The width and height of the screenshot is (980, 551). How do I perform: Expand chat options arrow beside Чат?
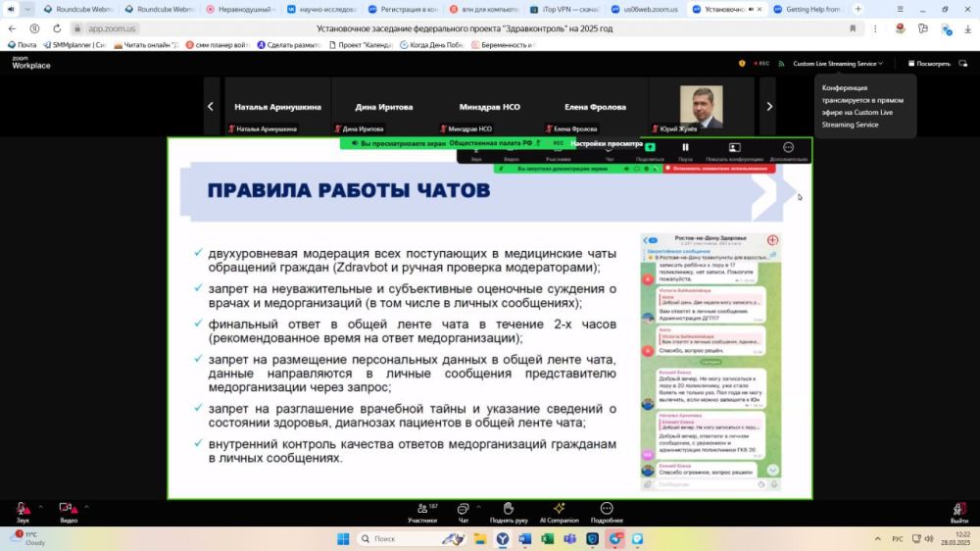pos(478,507)
